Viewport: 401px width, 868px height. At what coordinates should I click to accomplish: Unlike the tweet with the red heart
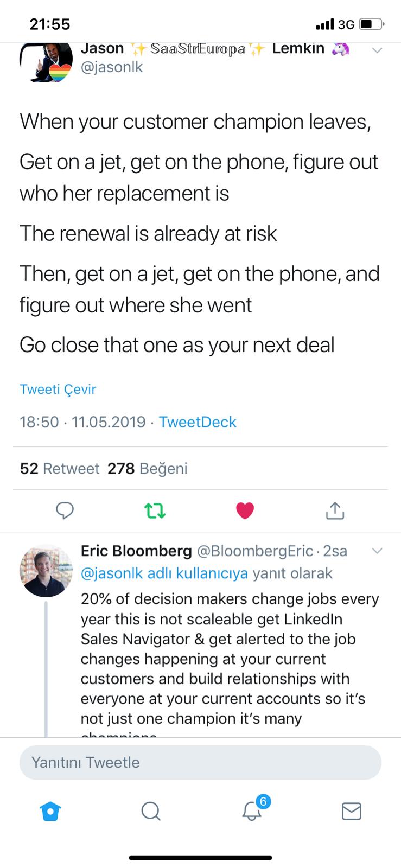(245, 510)
